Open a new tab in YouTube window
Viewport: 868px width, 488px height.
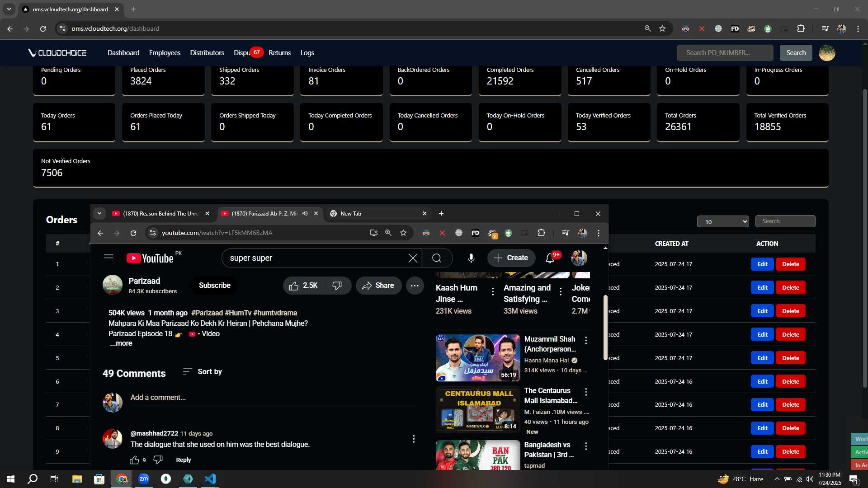pos(441,214)
